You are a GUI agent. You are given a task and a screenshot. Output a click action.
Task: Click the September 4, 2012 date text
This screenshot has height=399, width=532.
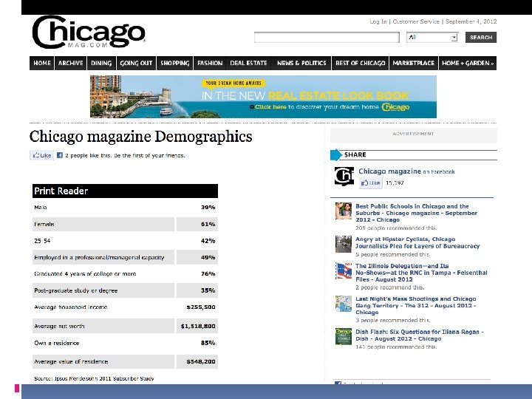point(471,21)
